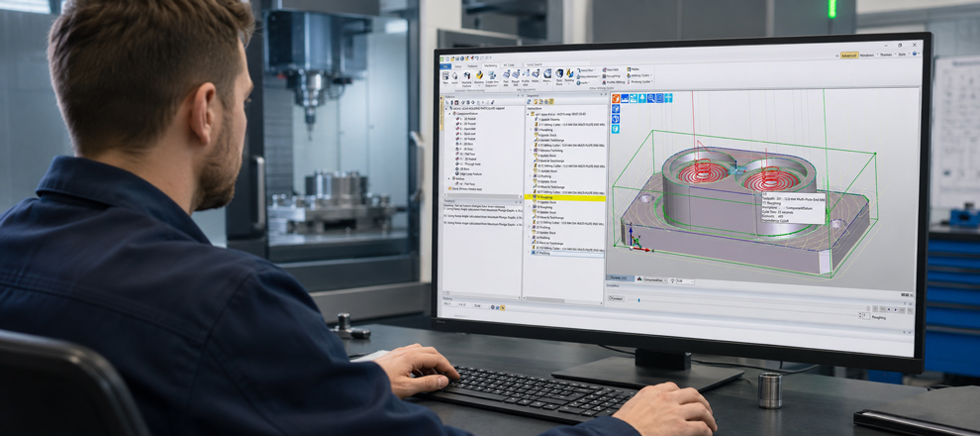
Task: Click first icon in Features panel toolbar
Action: pyautogui.click(x=446, y=103)
